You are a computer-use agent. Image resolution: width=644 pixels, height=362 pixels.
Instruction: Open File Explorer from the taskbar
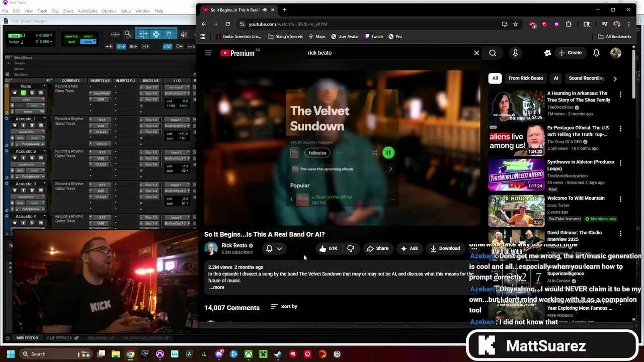click(116, 354)
